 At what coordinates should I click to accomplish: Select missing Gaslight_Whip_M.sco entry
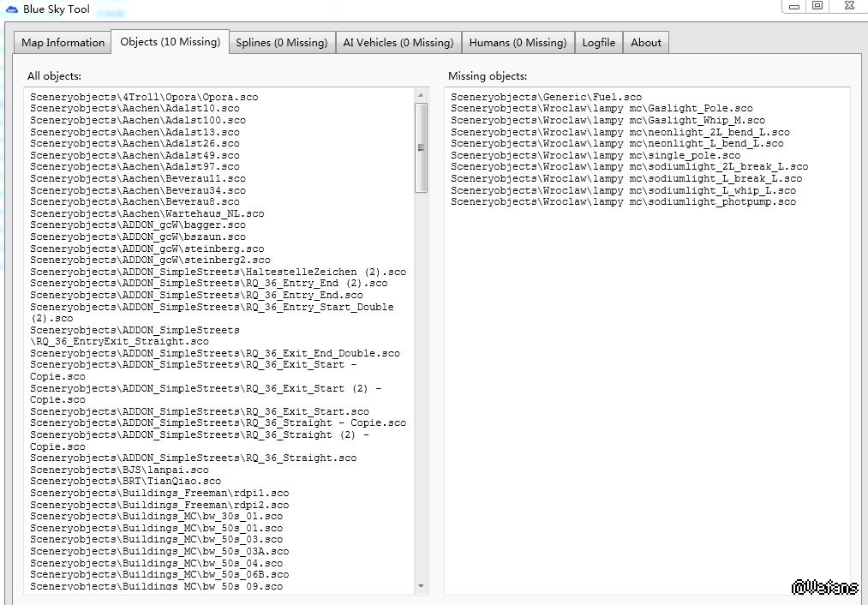click(x=608, y=120)
